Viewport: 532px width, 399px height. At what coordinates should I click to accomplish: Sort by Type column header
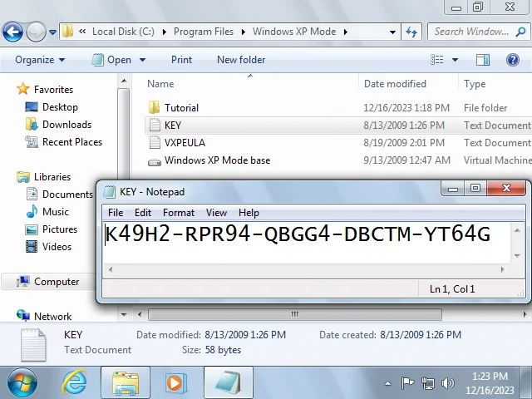tap(475, 84)
